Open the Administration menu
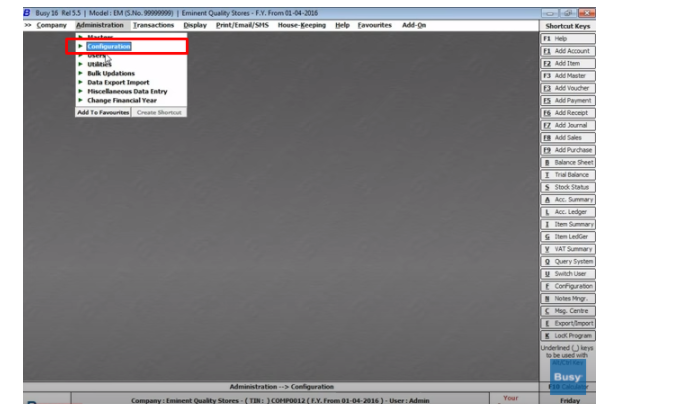This screenshot has width=687, height=404. click(x=99, y=25)
